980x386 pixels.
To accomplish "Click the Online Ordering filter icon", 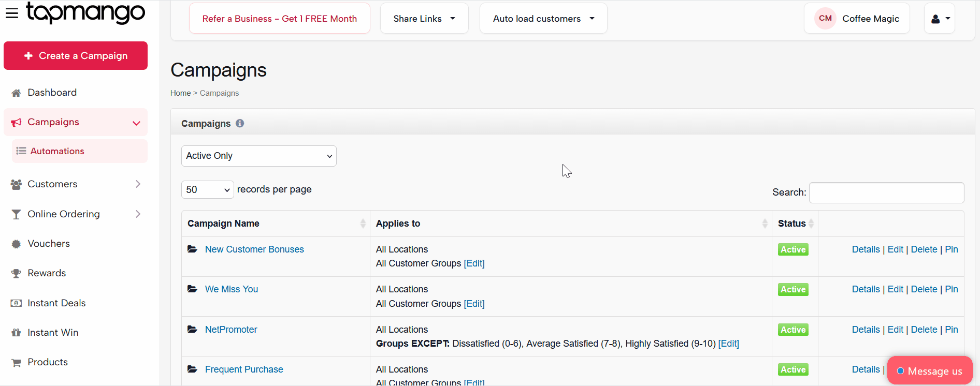I will point(16,214).
